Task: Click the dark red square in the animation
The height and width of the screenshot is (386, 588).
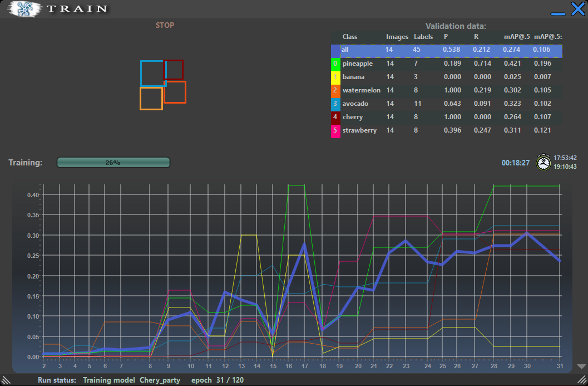Action: click(174, 70)
